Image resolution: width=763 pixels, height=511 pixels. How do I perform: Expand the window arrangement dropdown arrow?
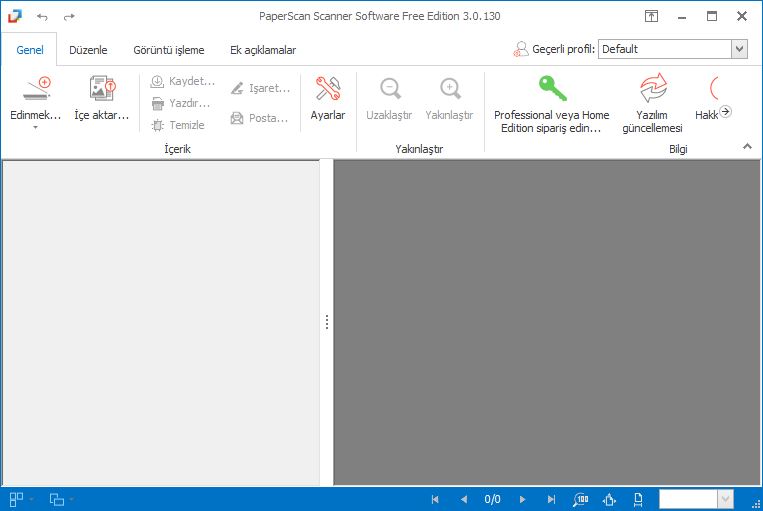72,499
